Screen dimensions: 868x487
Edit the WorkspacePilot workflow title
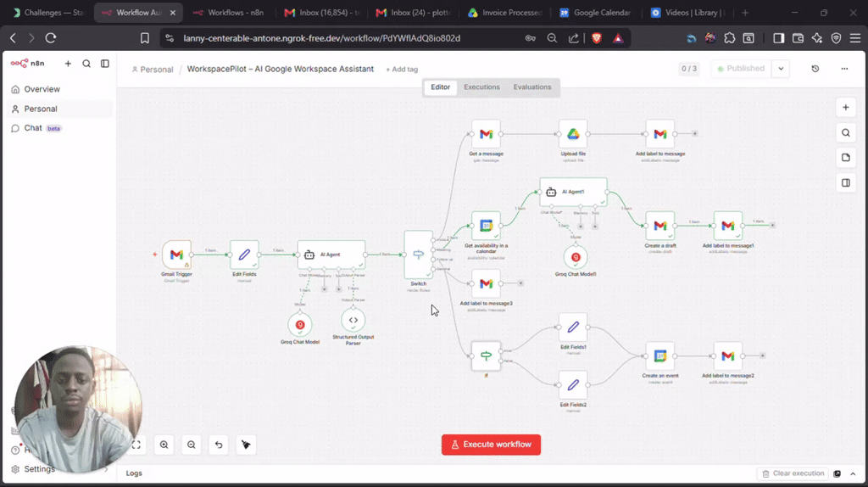(x=280, y=69)
